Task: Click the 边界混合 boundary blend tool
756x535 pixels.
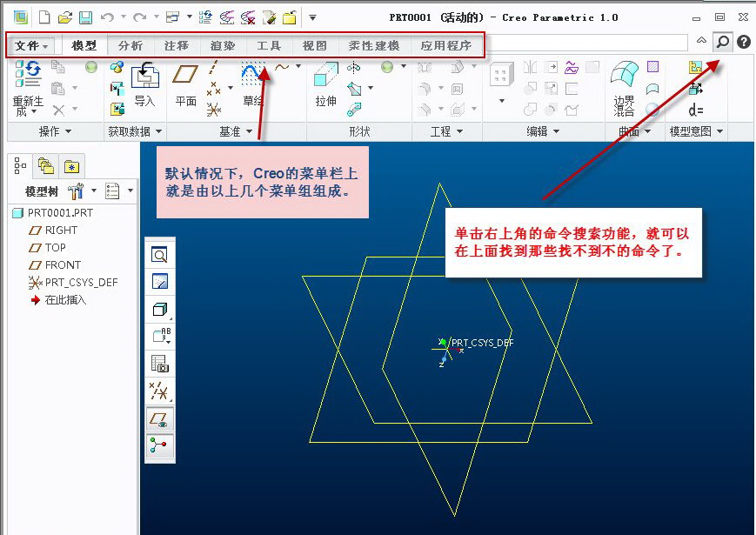Action: (624, 89)
